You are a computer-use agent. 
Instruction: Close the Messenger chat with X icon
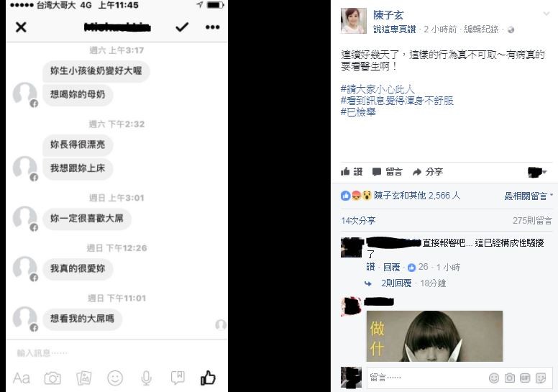coord(21,27)
